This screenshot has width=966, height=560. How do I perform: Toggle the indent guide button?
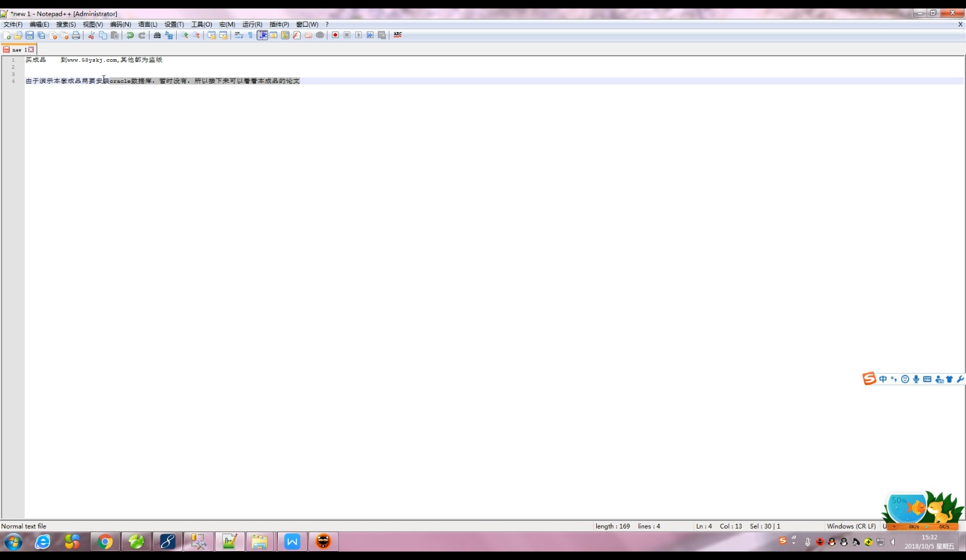pos(262,35)
